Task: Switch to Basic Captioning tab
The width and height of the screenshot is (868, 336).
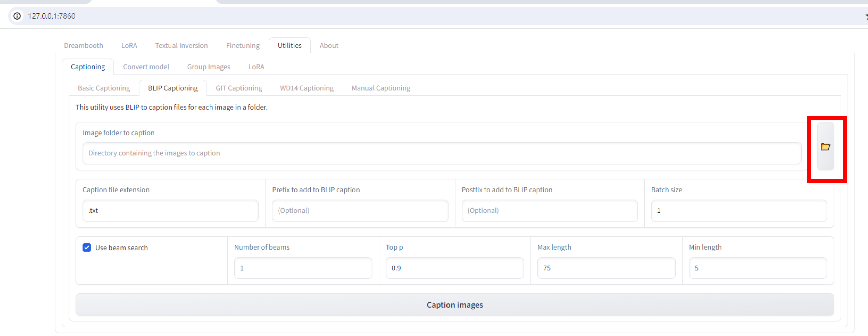Action: click(104, 88)
